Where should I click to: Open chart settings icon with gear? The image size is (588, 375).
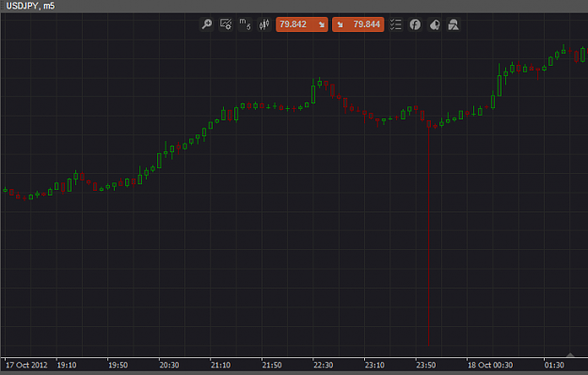(226, 24)
